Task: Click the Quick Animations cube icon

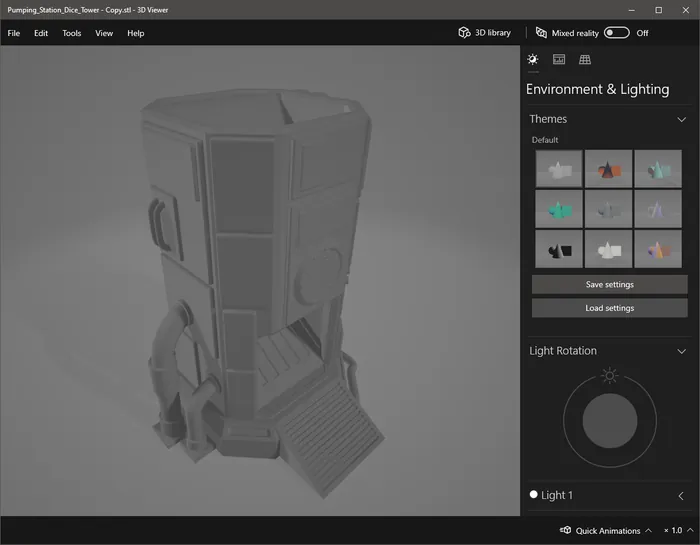Action: pyautogui.click(x=565, y=530)
